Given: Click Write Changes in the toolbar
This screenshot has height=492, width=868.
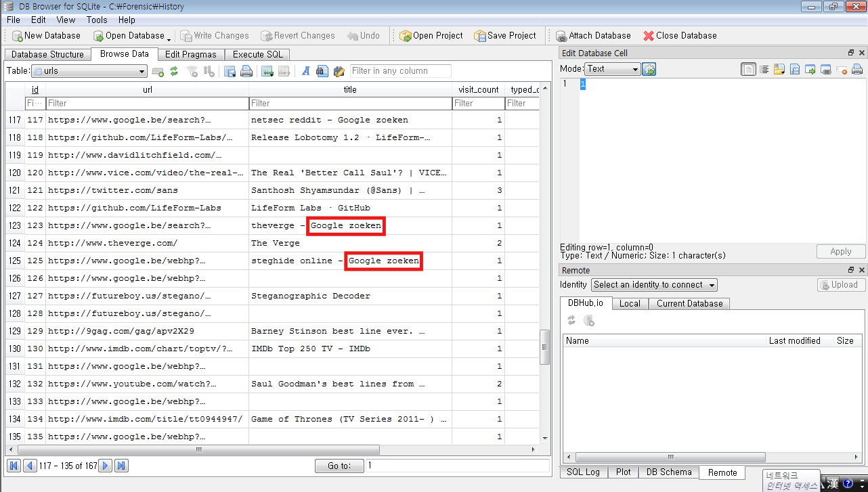Looking at the screenshot, I should pos(214,35).
